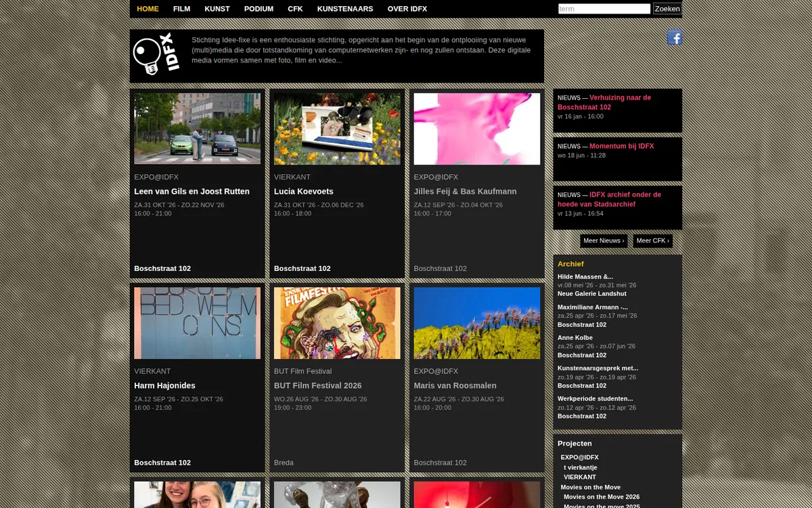
Task: Open BUT Film Festival 2026 title
Action: click(x=318, y=386)
